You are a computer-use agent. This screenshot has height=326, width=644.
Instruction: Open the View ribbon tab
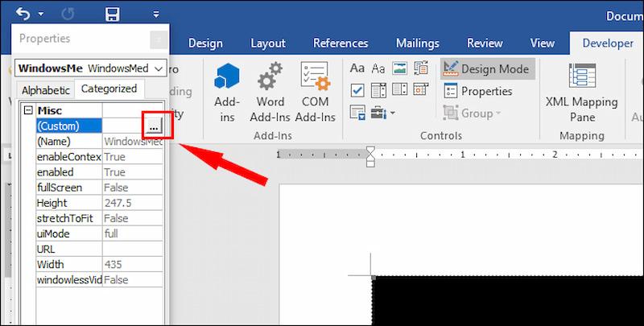[x=542, y=43]
